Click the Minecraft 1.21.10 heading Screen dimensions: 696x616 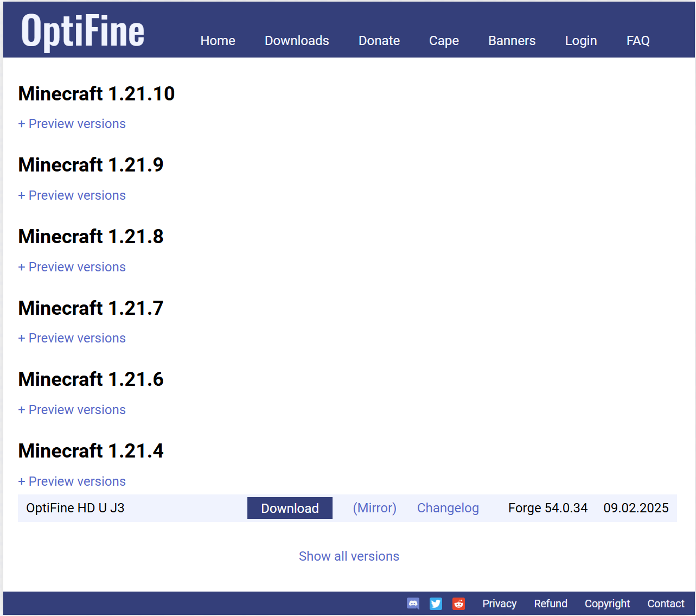pos(97,94)
